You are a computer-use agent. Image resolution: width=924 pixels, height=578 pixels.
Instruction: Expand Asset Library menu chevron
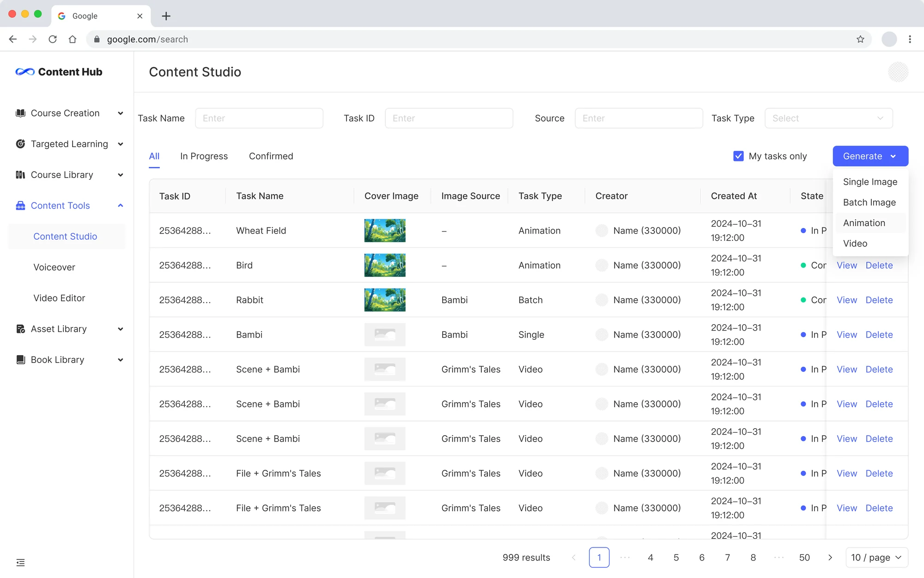(x=121, y=329)
